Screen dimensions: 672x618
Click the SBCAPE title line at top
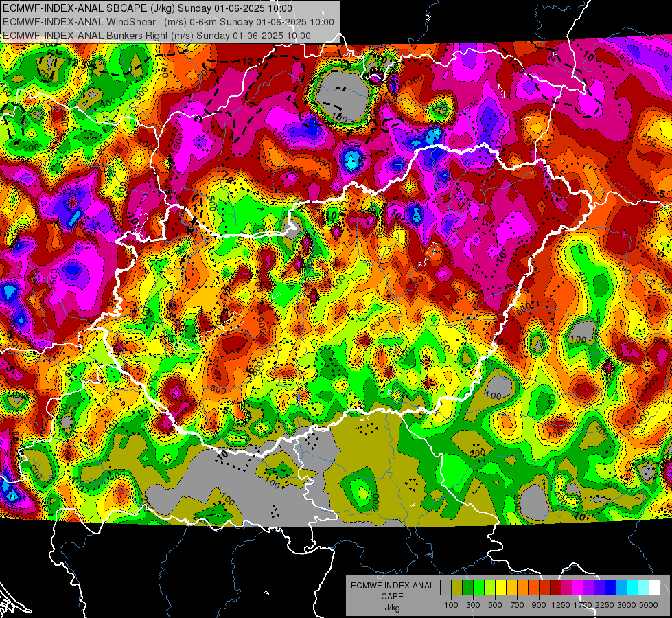tap(148, 8)
